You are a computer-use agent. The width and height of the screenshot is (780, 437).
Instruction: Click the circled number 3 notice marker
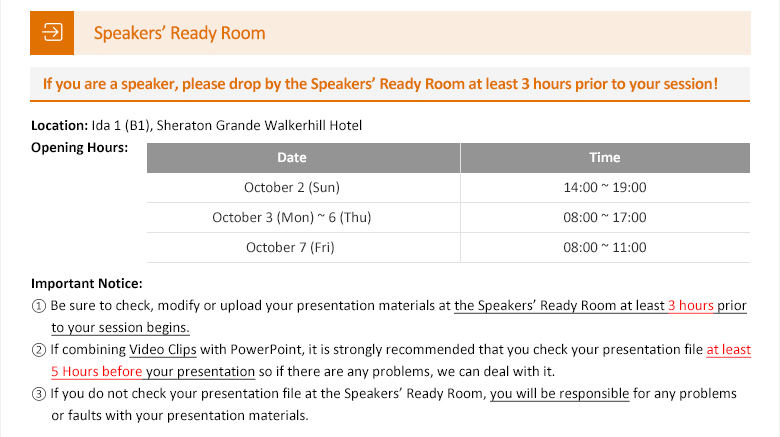(x=39, y=394)
